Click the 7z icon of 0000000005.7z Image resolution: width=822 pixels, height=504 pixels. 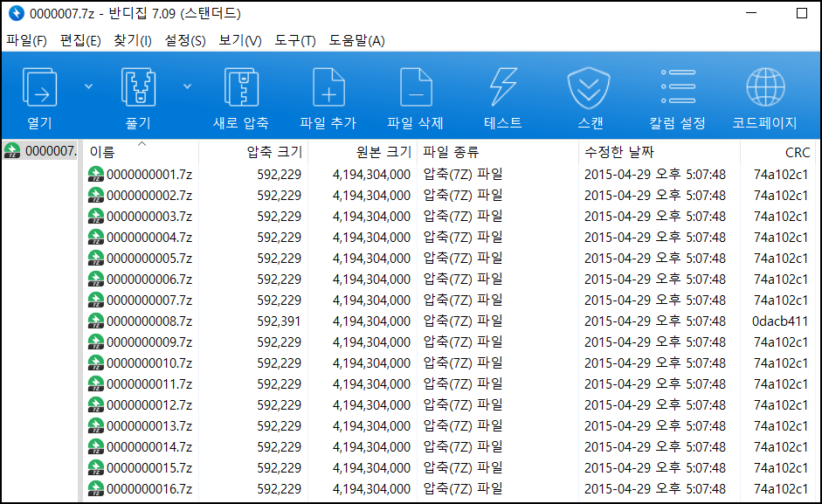(95, 258)
